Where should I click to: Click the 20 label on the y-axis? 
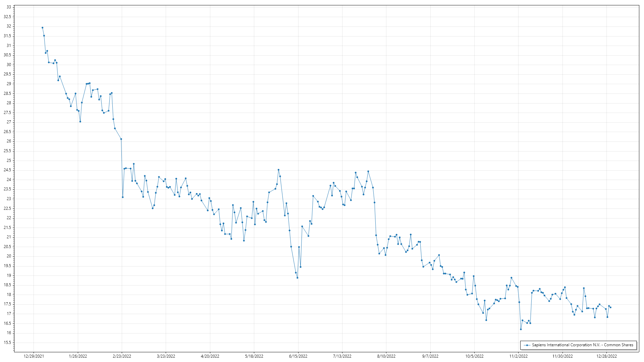coord(9,256)
